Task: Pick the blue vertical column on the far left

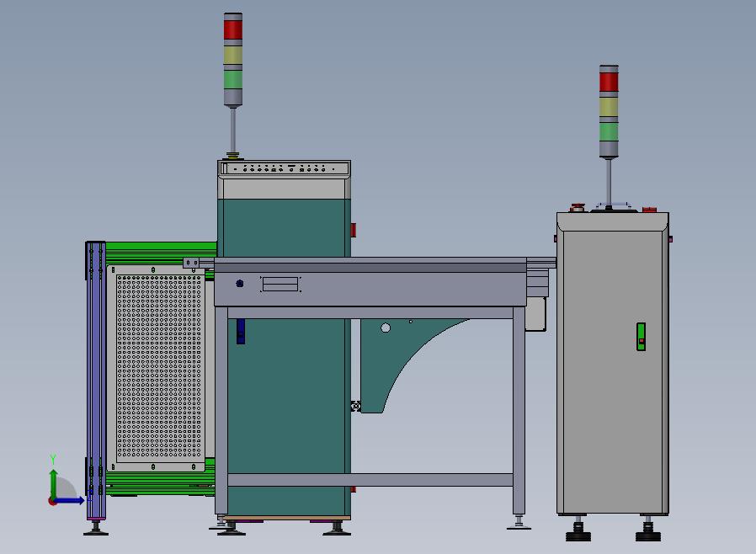Action: pyautogui.click(x=95, y=381)
